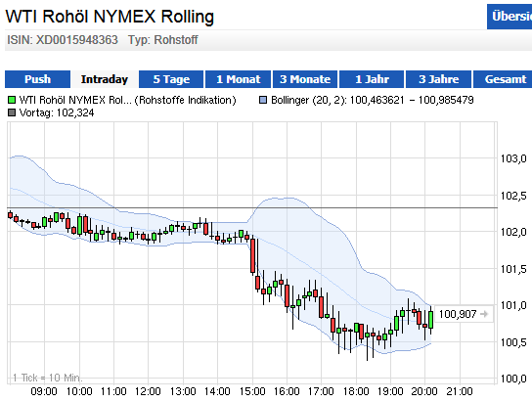This screenshot has height=402, width=532.
Task: Click the ISIN XD0015948363 text
Action: [63, 40]
